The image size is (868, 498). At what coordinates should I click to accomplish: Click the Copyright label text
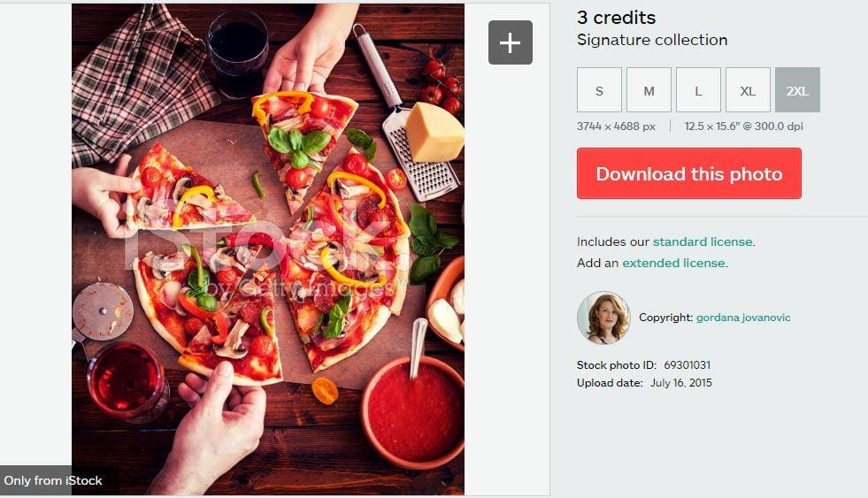click(665, 318)
